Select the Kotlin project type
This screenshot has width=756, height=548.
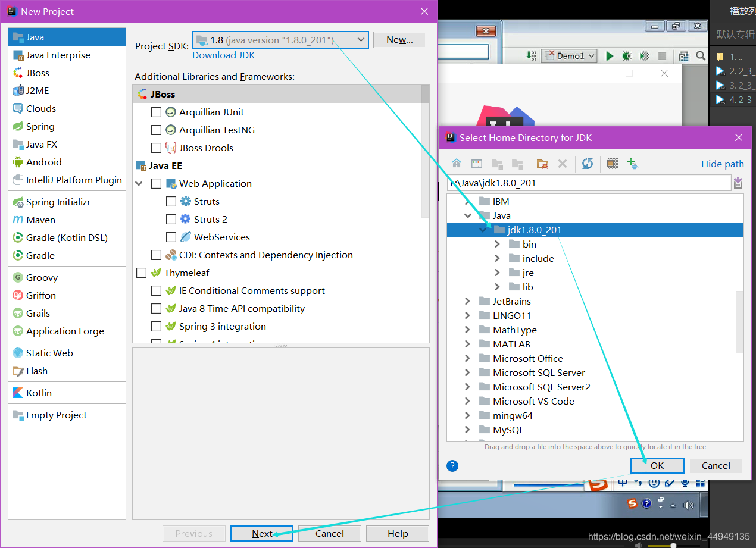67,393
